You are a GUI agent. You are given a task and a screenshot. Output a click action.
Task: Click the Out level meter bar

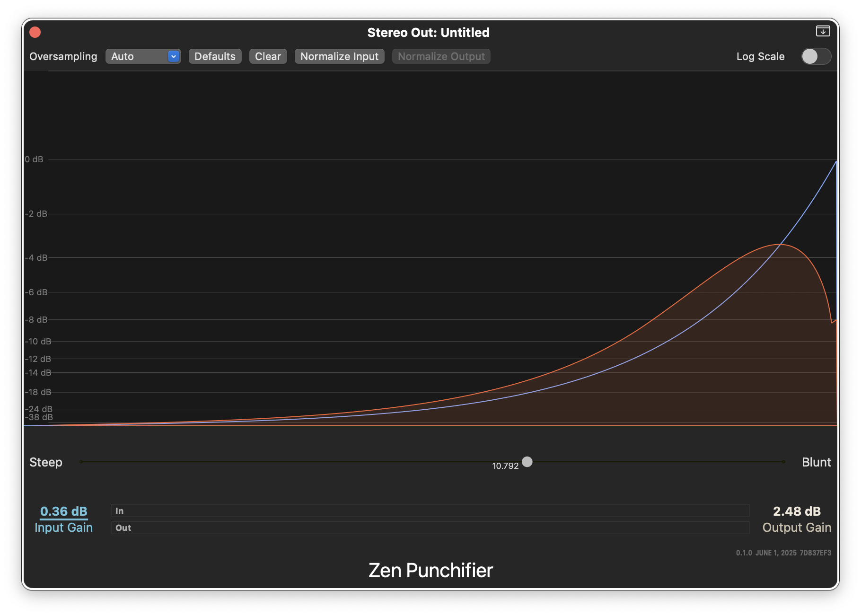pyautogui.click(x=430, y=528)
